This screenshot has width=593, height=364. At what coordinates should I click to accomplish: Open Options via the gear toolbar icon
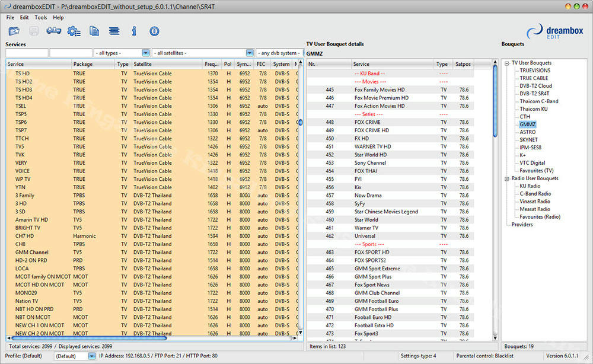pos(74,31)
